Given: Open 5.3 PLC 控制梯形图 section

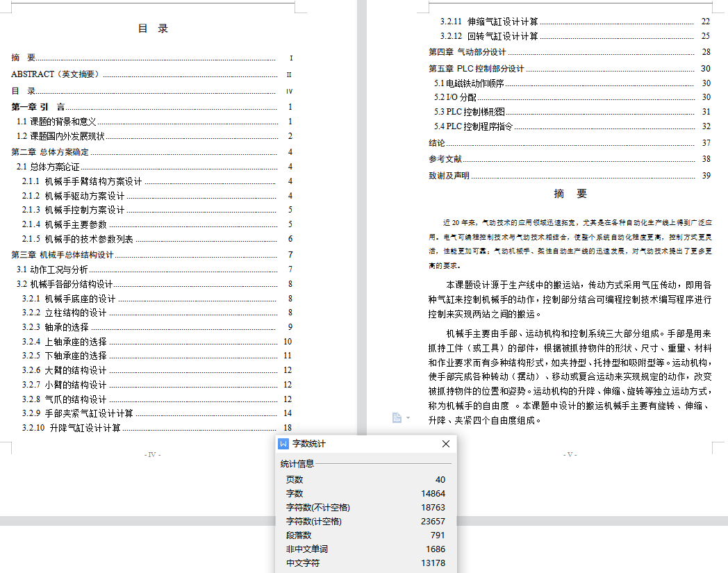Looking at the screenshot, I should [470, 112].
